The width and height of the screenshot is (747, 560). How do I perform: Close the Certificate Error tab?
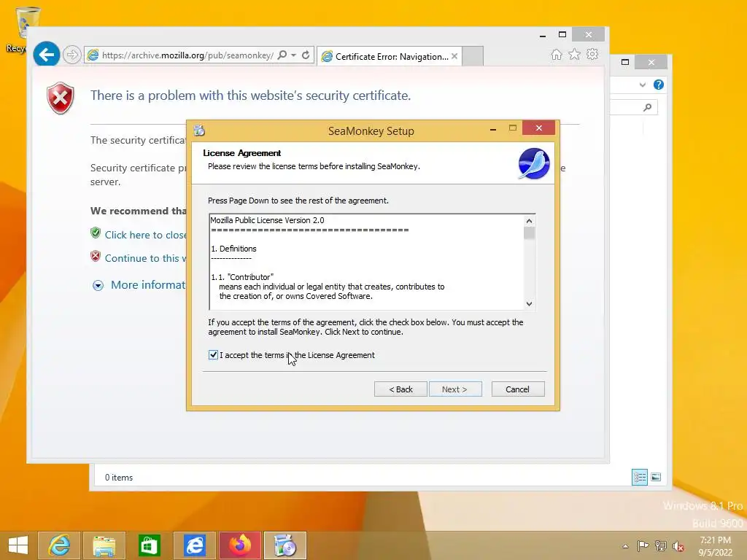tap(454, 56)
